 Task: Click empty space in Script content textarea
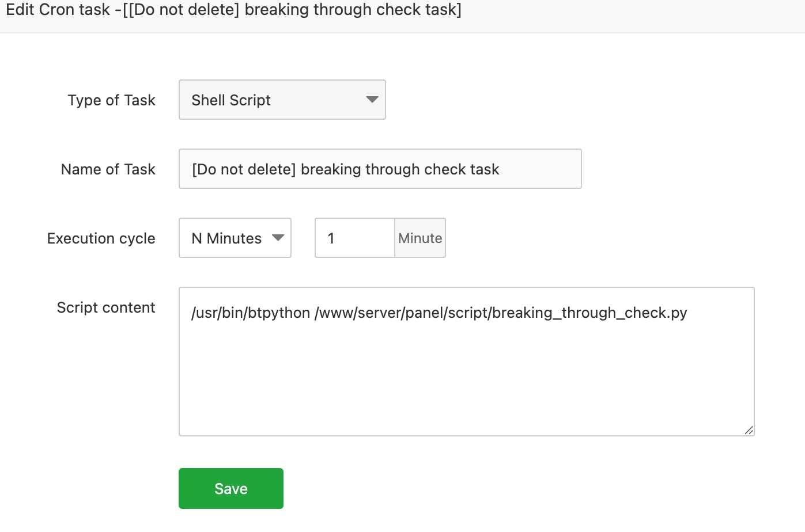(x=466, y=380)
